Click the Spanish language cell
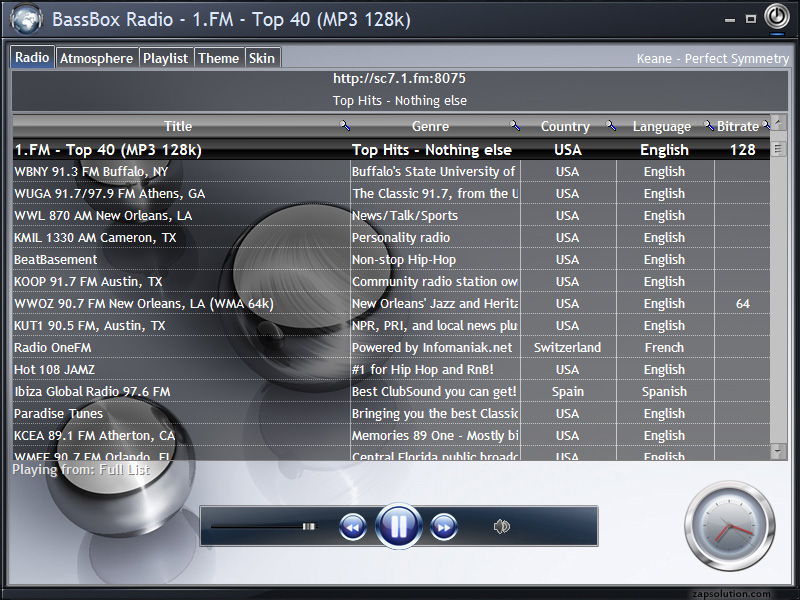 click(x=665, y=391)
